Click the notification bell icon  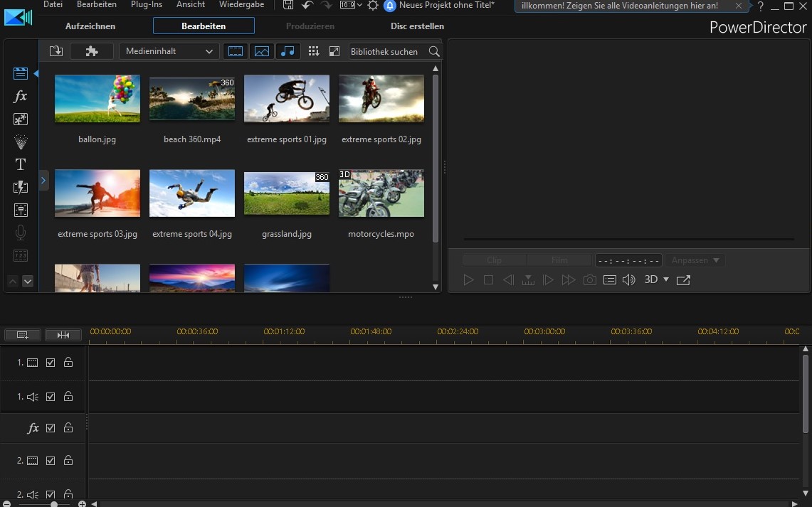[390, 6]
